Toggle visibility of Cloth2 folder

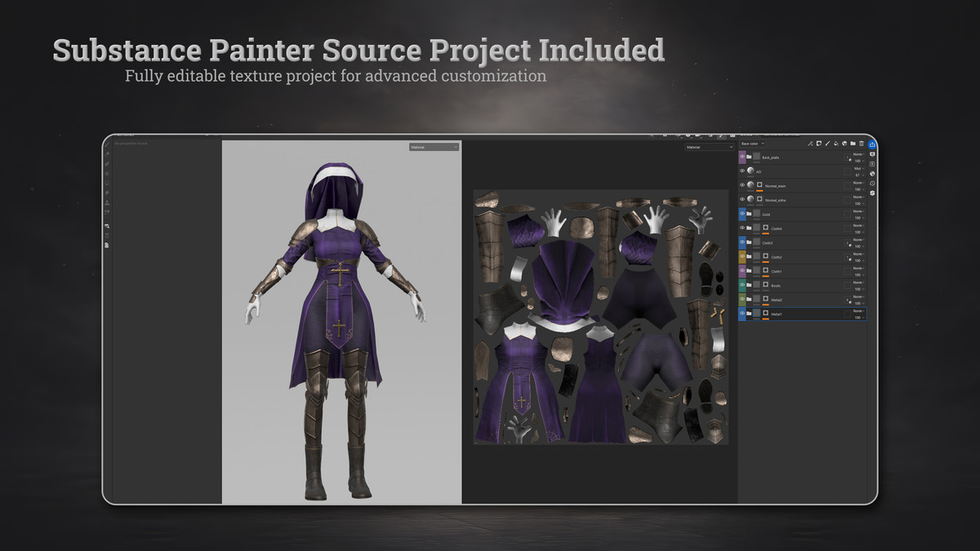coord(742,257)
